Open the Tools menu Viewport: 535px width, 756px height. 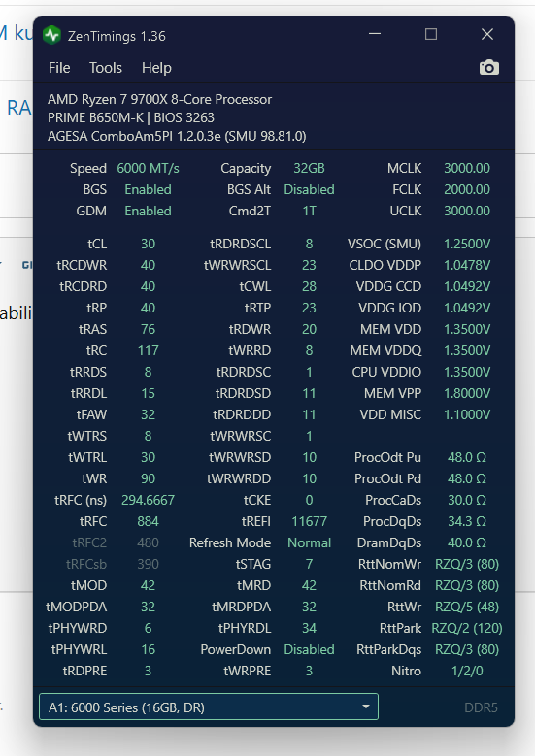(x=106, y=68)
